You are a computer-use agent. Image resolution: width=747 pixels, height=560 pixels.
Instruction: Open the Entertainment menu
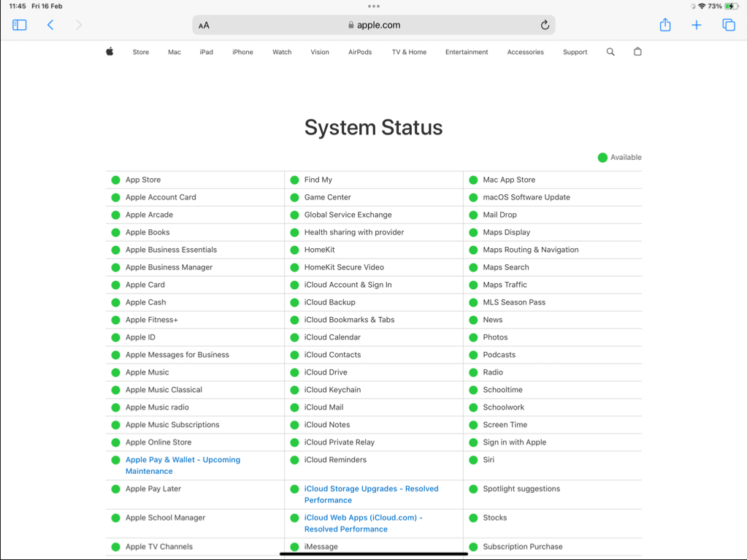pyautogui.click(x=467, y=52)
